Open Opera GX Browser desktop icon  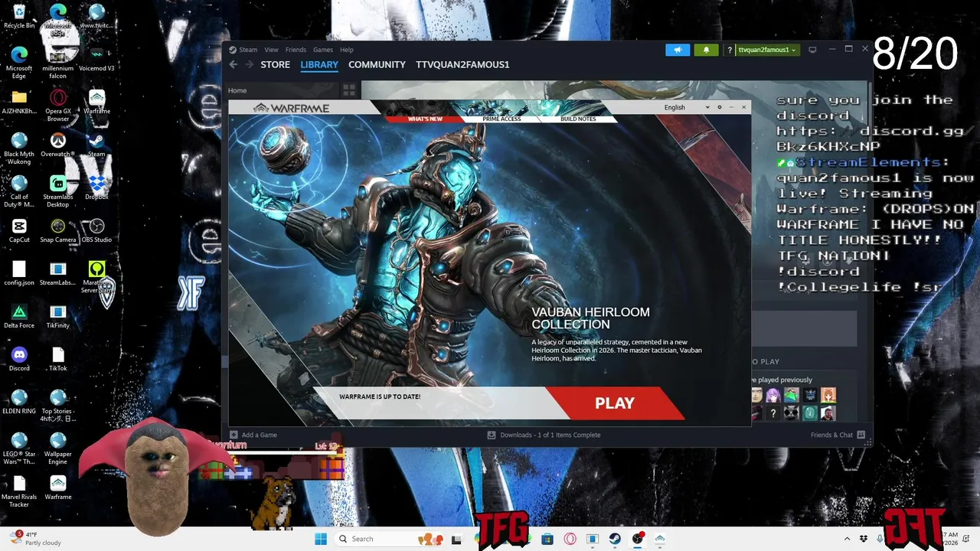(x=57, y=106)
